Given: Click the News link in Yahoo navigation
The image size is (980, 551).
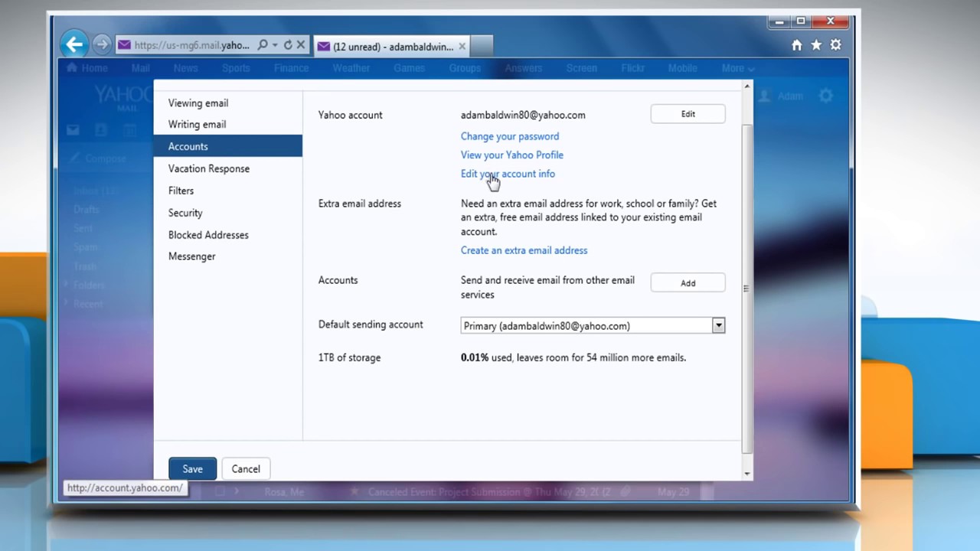Looking at the screenshot, I should point(185,68).
